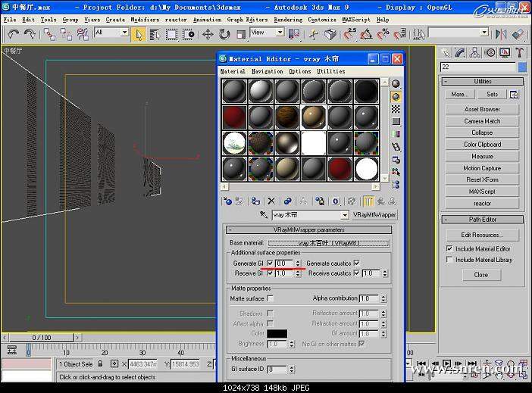
Task: Toggle checkered Background icon in Material Editor
Action: tap(396, 109)
